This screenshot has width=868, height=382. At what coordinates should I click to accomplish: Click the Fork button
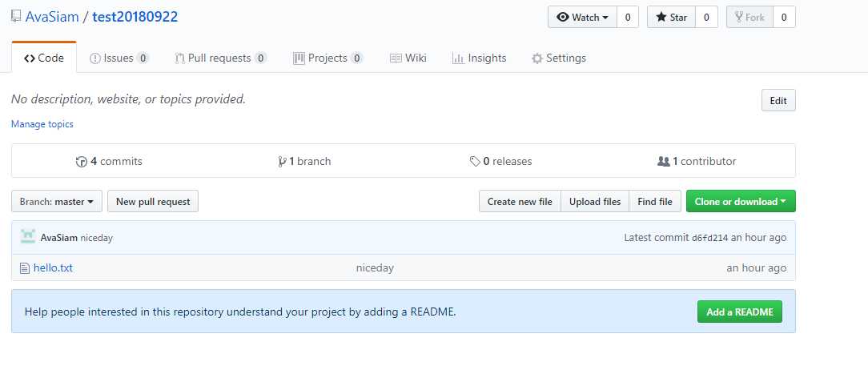click(x=749, y=17)
